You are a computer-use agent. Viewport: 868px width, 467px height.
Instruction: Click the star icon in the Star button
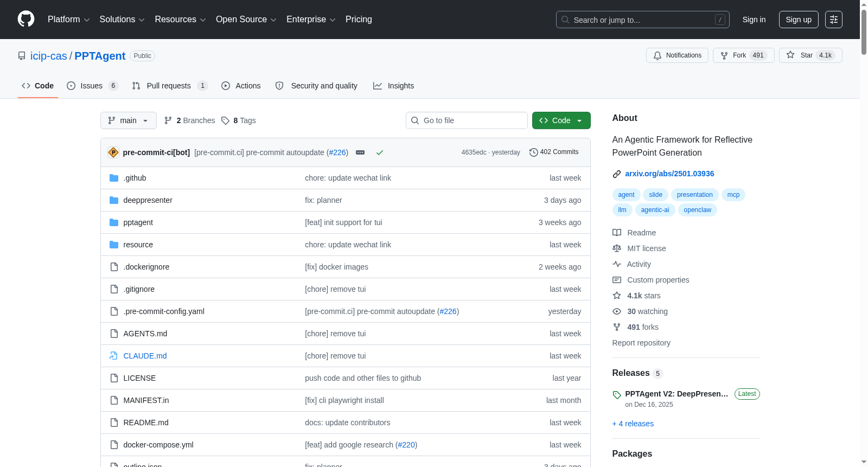pos(790,55)
